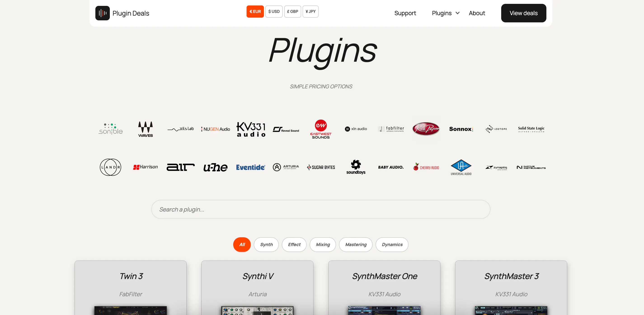Click the Native Instruments brand logo

(x=531, y=167)
